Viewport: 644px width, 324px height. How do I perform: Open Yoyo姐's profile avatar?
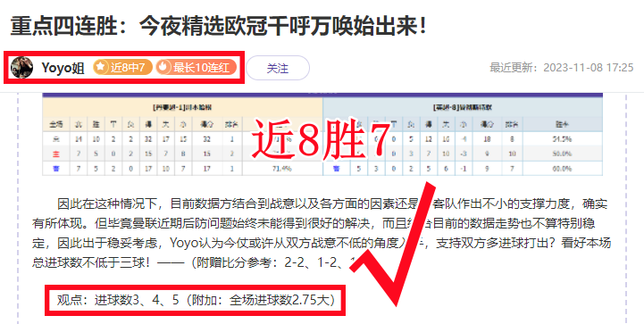pyautogui.click(x=21, y=67)
